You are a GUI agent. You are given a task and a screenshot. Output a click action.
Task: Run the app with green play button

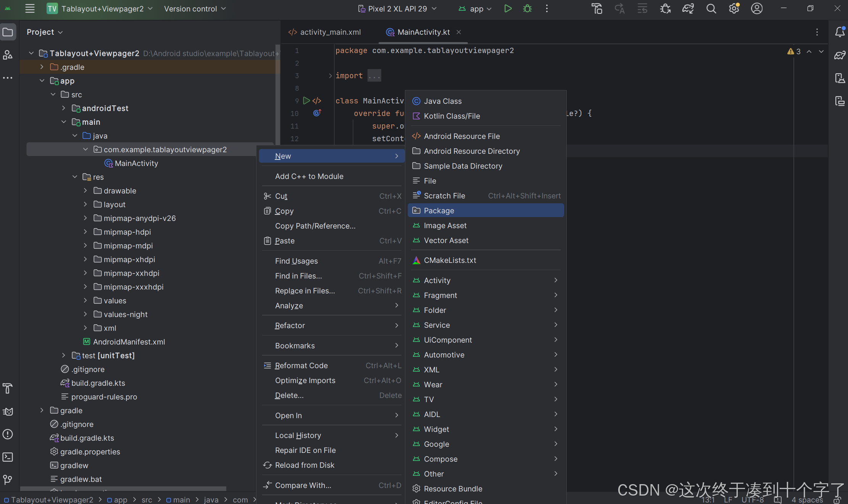(x=508, y=8)
